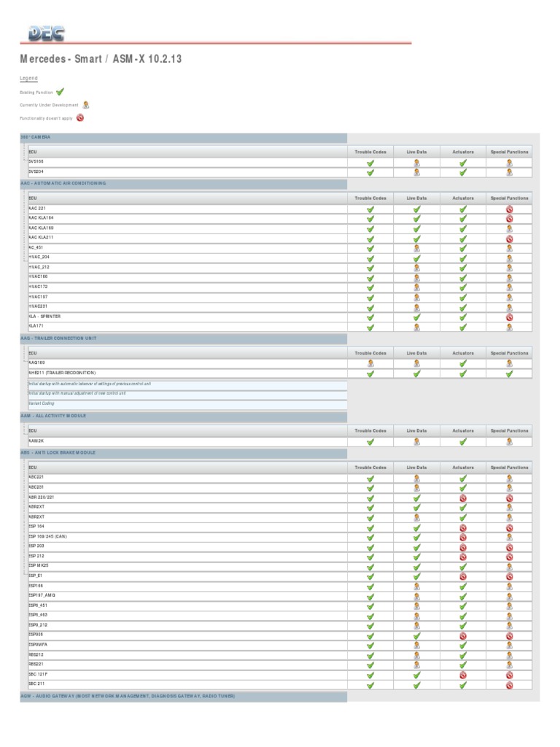560x747 pixels.
Task: Click the green checkmark beside Existing Function legend
Action: tap(60, 91)
